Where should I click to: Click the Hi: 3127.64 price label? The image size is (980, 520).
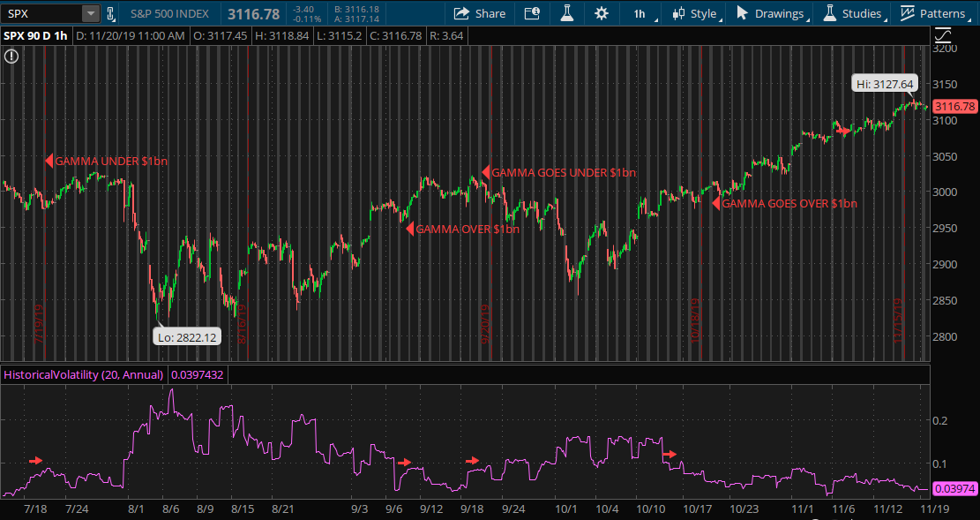click(884, 83)
